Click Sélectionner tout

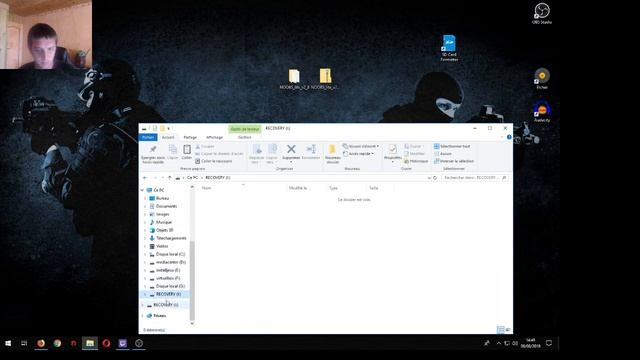[452, 146]
